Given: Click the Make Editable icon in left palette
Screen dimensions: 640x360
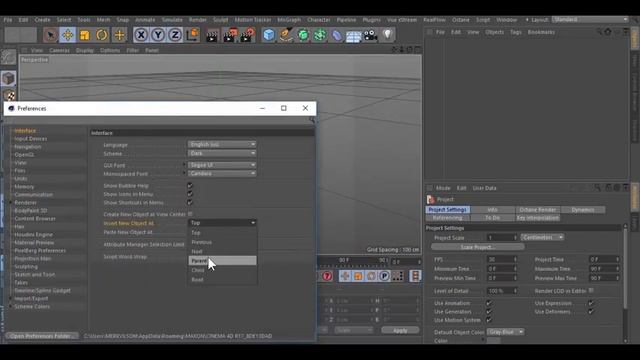Looking at the screenshot, I should click(x=9, y=58).
